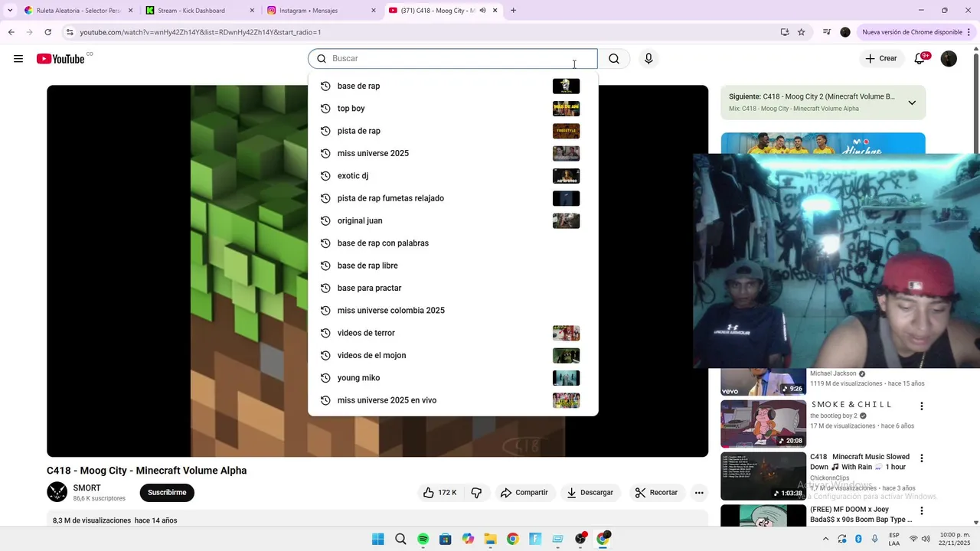This screenshot has width=980, height=551.
Task: Select suggestion "pista de rap fumetas relajado"
Action: [x=452, y=198]
